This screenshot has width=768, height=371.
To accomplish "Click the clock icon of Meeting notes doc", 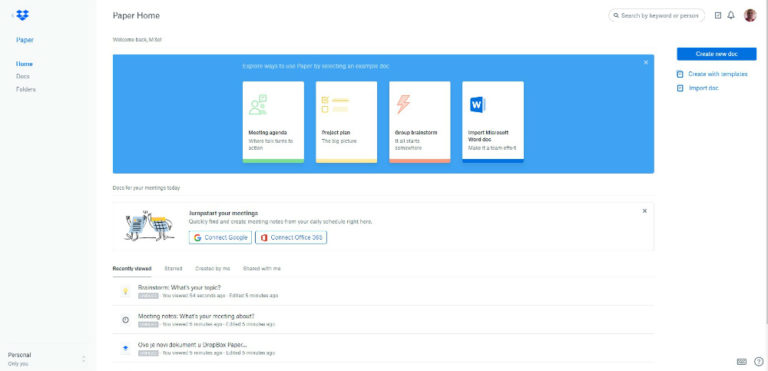I will [x=125, y=320].
